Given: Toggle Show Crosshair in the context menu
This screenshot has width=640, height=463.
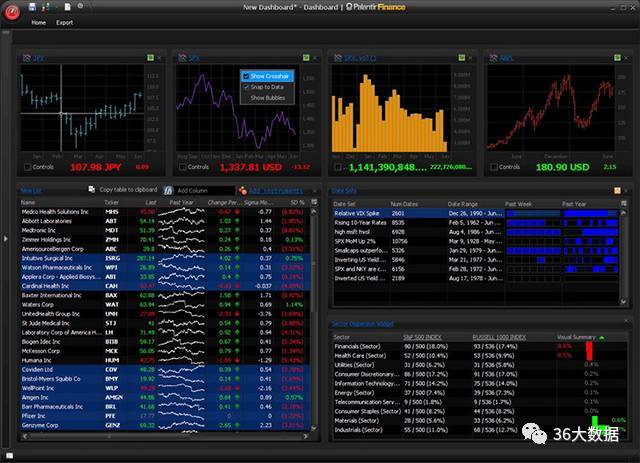Looking at the screenshot, I should pos(267,76).
